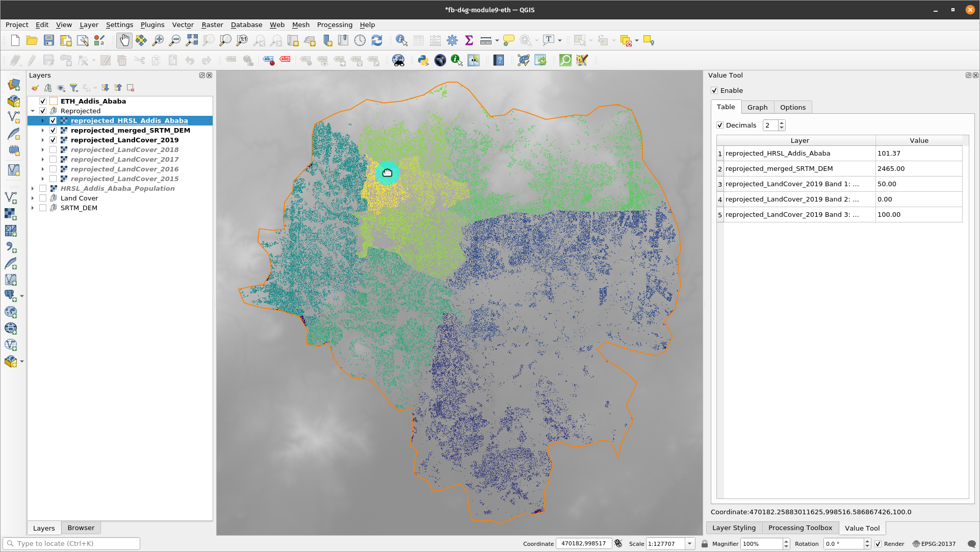
Task: Open the Processing Toolbox gear icon
Action: coord(452,41)
